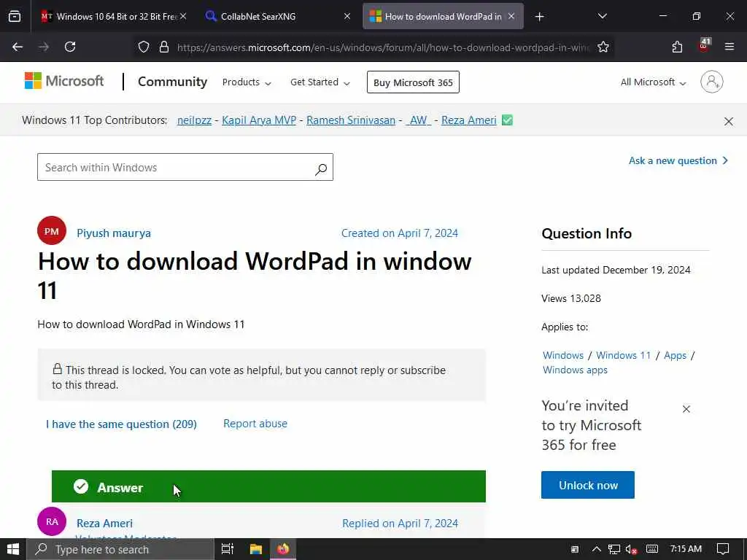This screenshot has width=747, height=560.
Task: Expand the Products menu
Action: 247,82
